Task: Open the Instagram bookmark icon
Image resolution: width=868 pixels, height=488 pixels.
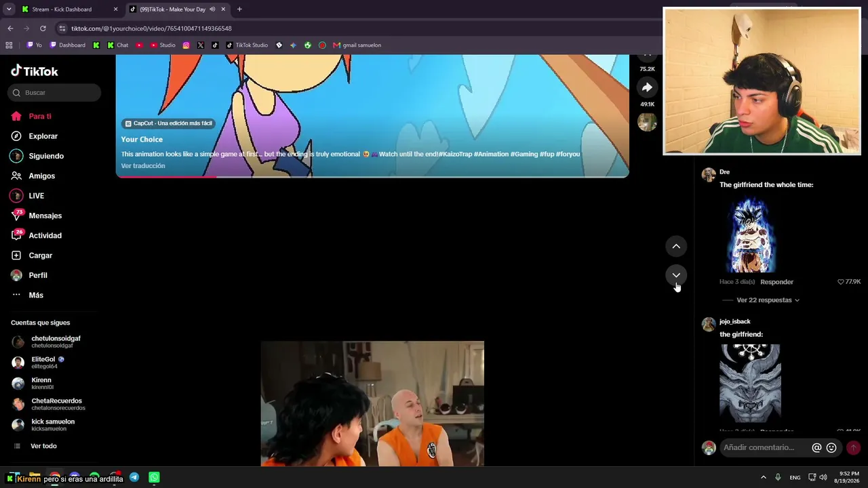Action: click(x=186, y=45)
